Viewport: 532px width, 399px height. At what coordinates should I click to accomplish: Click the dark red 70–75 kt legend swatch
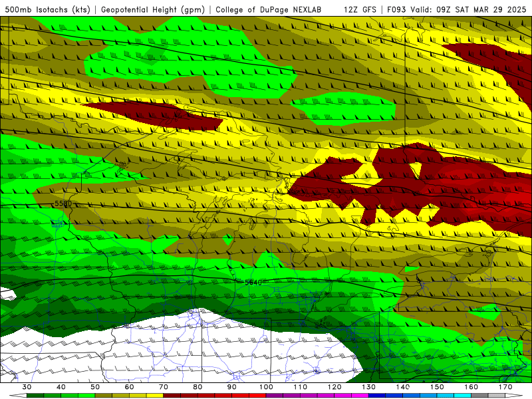coord(172,396)
